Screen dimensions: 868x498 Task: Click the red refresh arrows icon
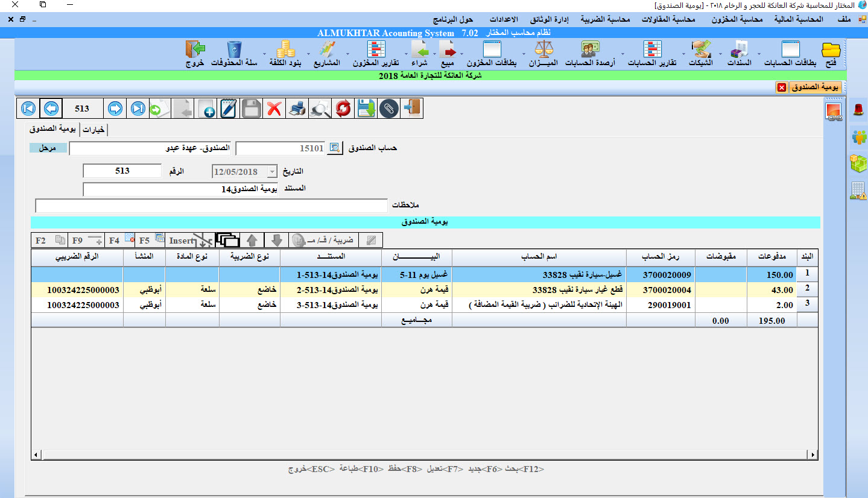343,109
